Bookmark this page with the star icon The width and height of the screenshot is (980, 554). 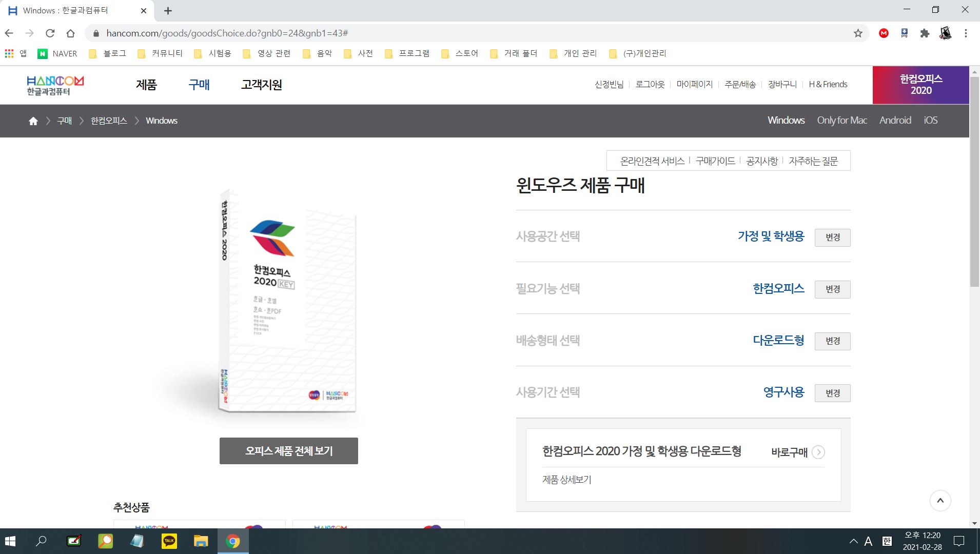858,33
